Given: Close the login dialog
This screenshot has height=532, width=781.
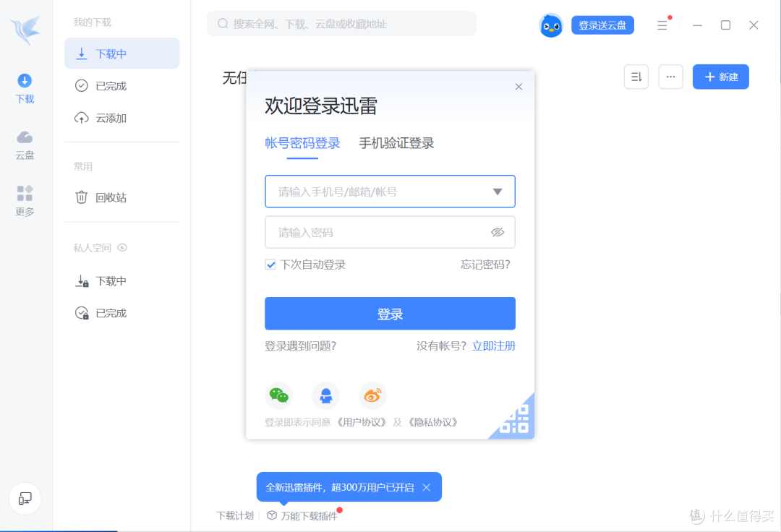Looking at the screenshot, I should pos(518,87).
